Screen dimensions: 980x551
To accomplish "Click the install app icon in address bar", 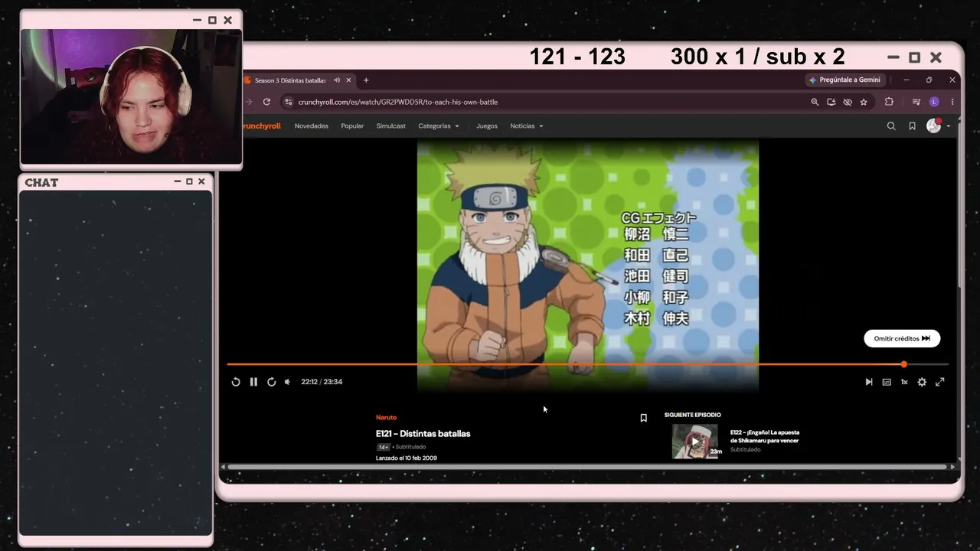I will tap(831, 102).
